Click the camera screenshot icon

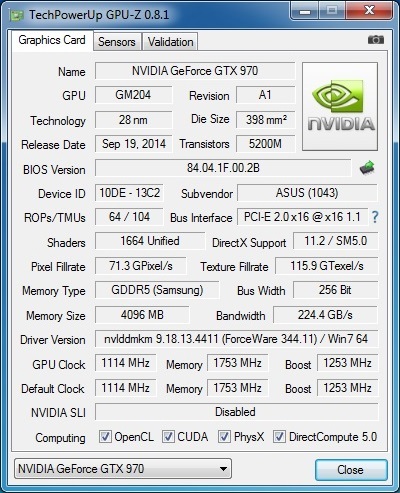pos(376,40)
